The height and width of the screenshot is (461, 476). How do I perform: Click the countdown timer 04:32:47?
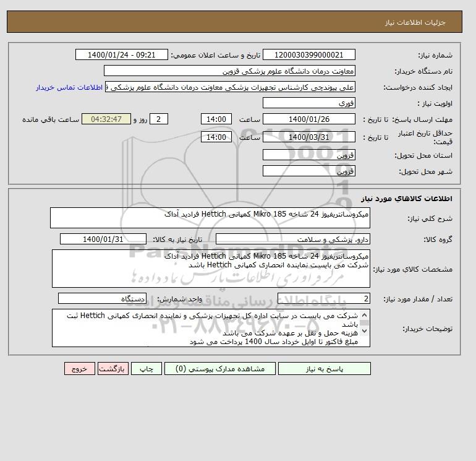(x=106, y=119)
